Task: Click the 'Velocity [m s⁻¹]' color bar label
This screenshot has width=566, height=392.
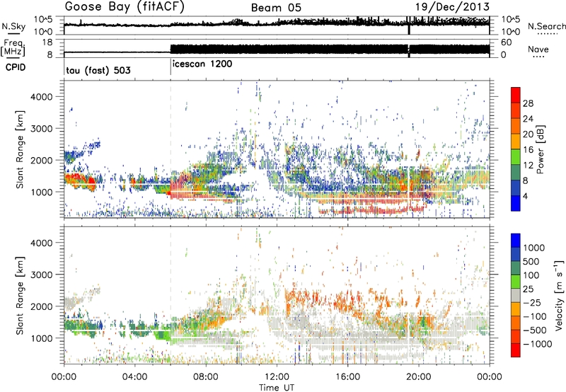Action: click(x=559, y=295)
